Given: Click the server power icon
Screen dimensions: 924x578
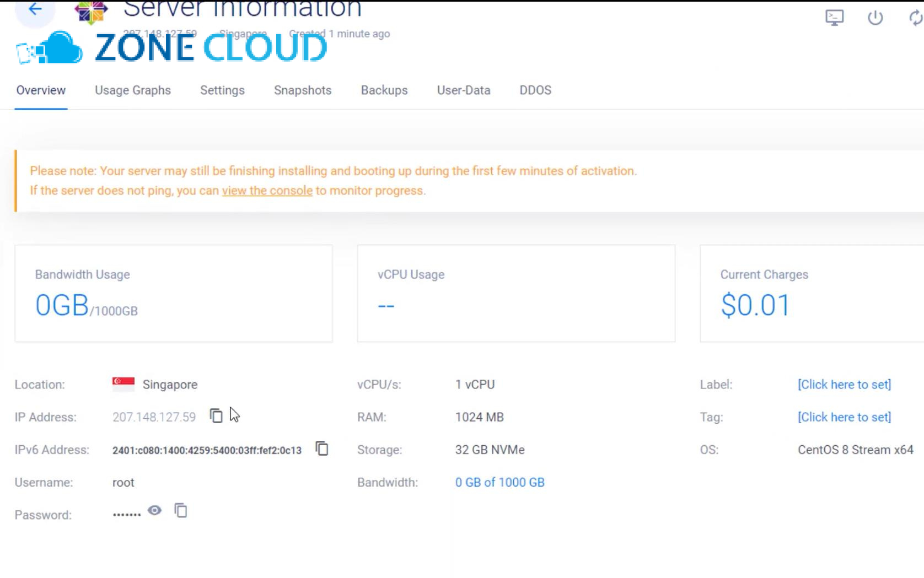Looking at the screenshot, I should (875, 17).
